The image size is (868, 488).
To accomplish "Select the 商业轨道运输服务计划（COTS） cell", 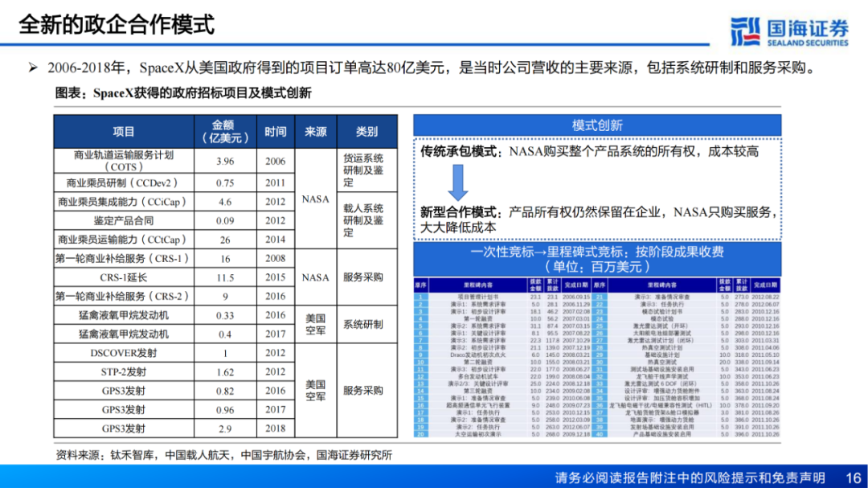I will pos(124,161).
